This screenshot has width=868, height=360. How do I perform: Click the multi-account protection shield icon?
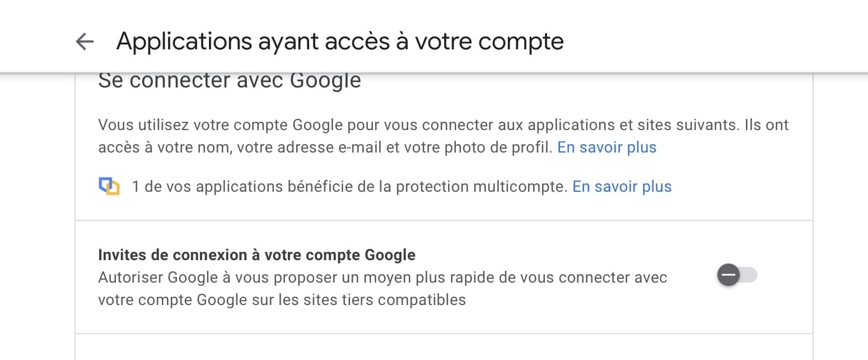[109, 186]
